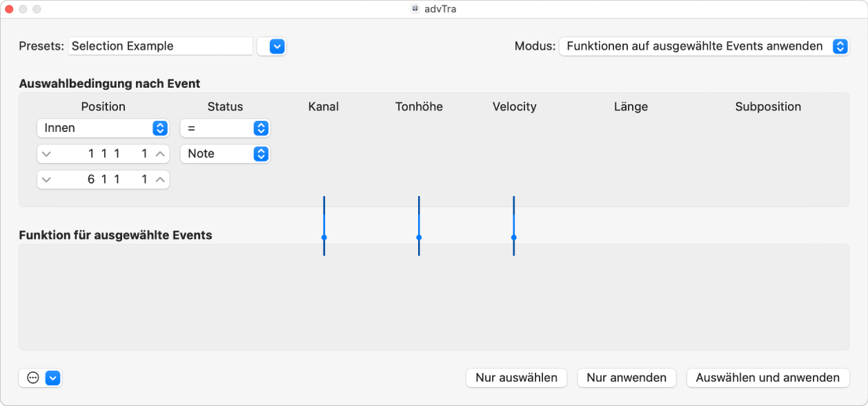The width and height of the screenshot is (868, 406).
Task: Select the "1 1 1 1" position value field
Action: (x=102, y=153)
